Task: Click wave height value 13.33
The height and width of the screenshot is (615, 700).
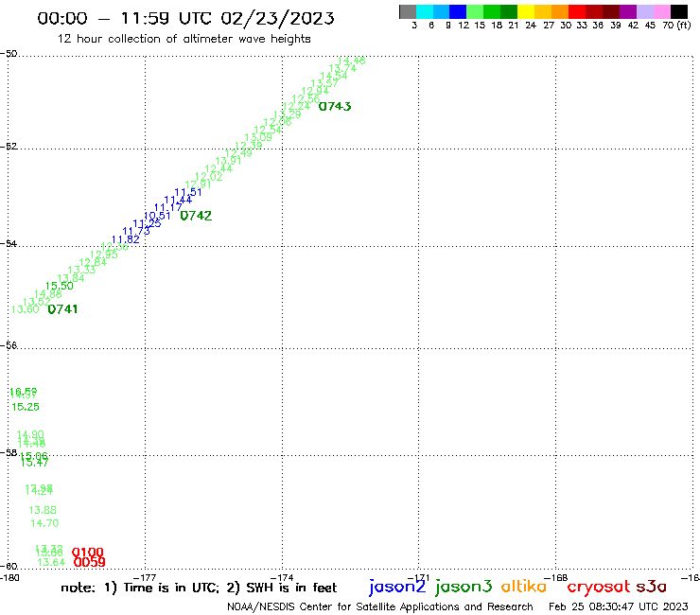Action: (x=81, y=270)
